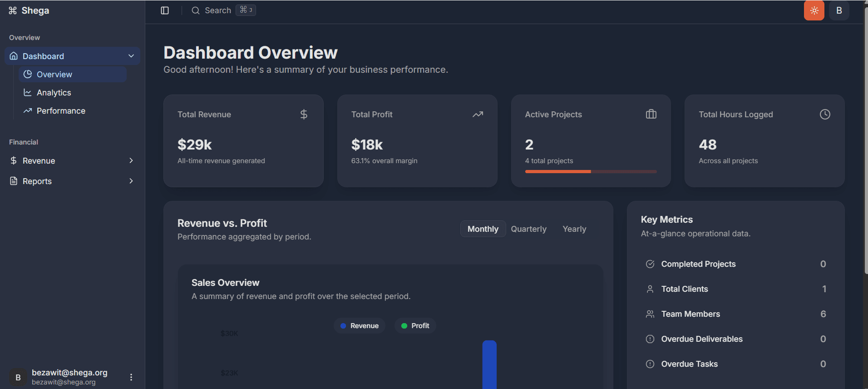868x389 pixels.
Task: Click the Dashboard home icon
Action: [14, 56]
